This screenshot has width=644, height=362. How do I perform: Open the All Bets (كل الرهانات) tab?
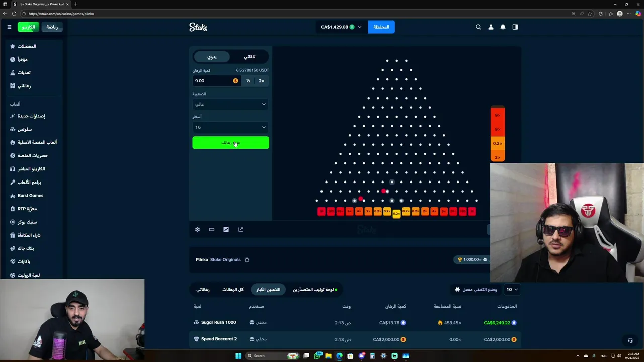click(x=233, y=290)
